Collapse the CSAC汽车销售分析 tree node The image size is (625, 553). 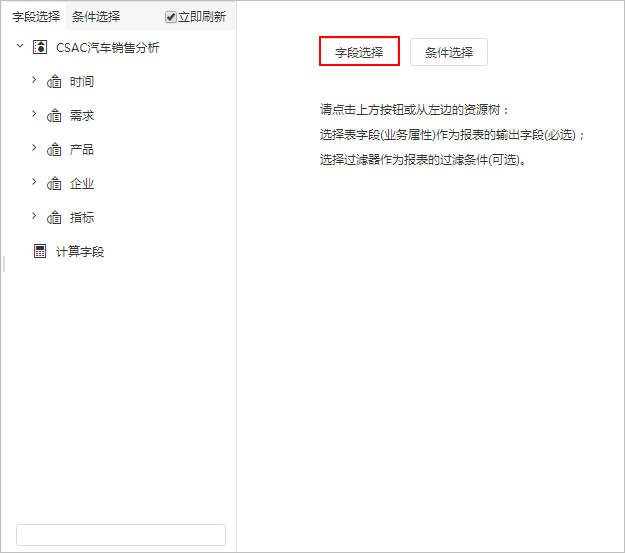(x=20, y=46)
